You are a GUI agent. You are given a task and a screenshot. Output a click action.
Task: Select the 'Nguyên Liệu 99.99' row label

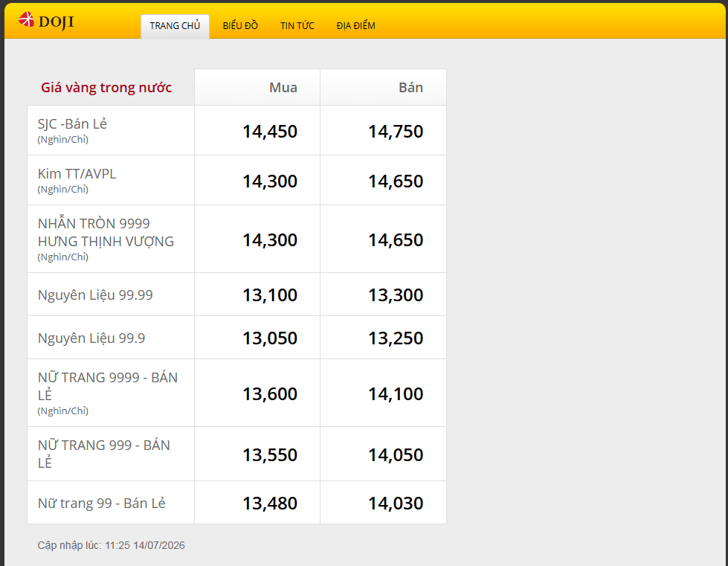(95, 295)
